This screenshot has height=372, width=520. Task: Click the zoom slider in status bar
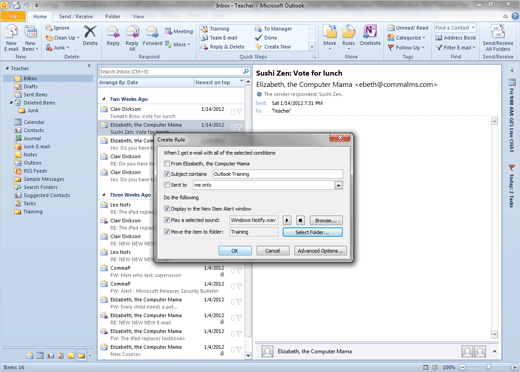pyautogui.click(x=488, y=367)
